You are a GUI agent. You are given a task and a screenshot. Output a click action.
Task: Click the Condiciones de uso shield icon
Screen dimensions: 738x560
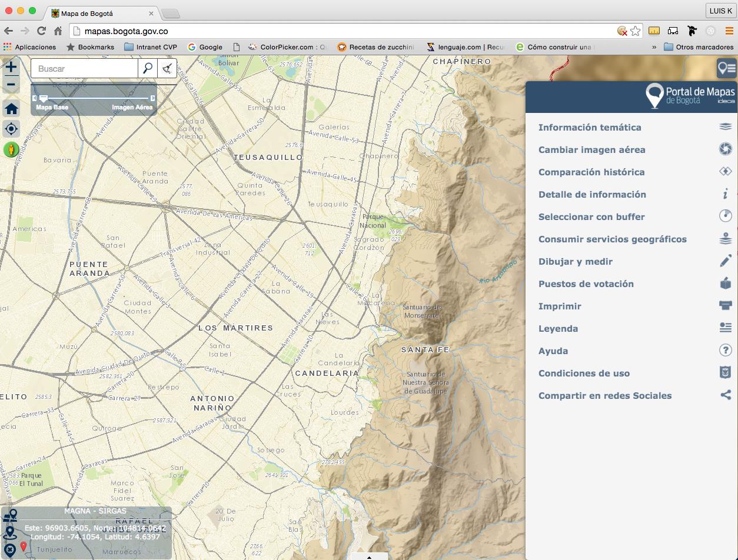point(726,372)
